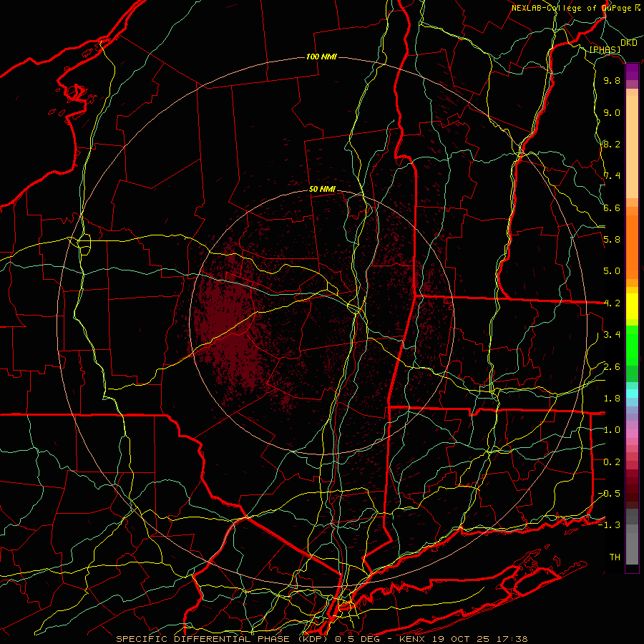The width and height of the screenshot is (644, 644).
Task: Click the "KENX" station ID in the caption
Action: pyautogui.click(x=412, y=639)
